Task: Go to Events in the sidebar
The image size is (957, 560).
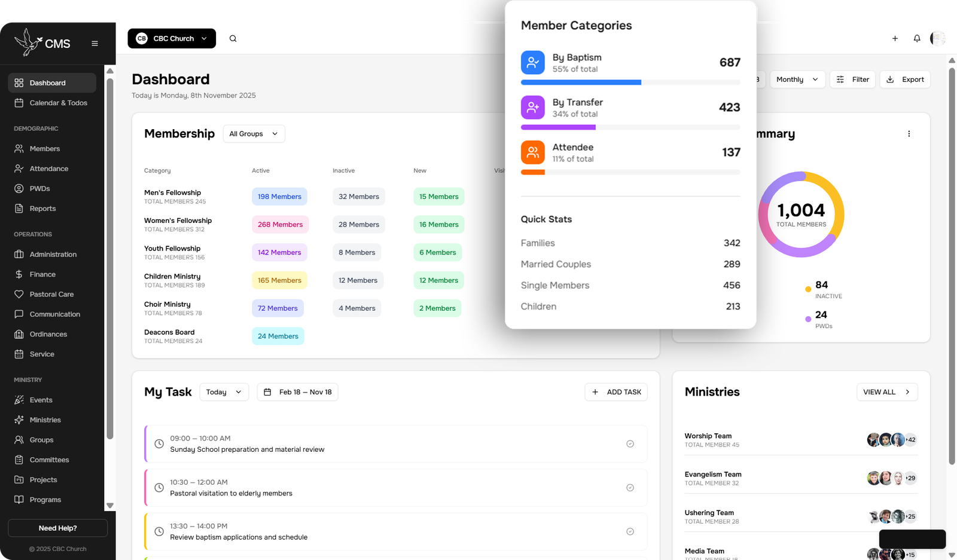Action: 52,400
